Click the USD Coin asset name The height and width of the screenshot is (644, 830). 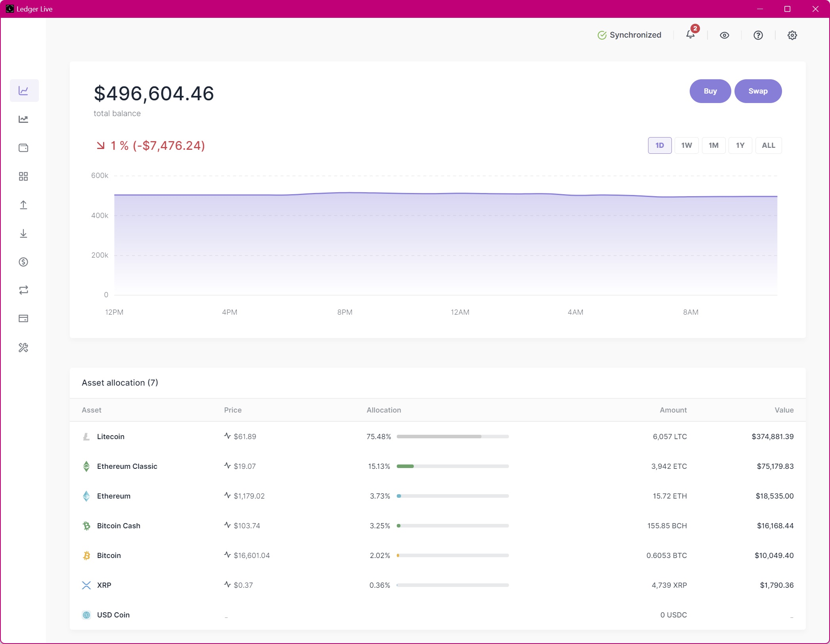113,615
